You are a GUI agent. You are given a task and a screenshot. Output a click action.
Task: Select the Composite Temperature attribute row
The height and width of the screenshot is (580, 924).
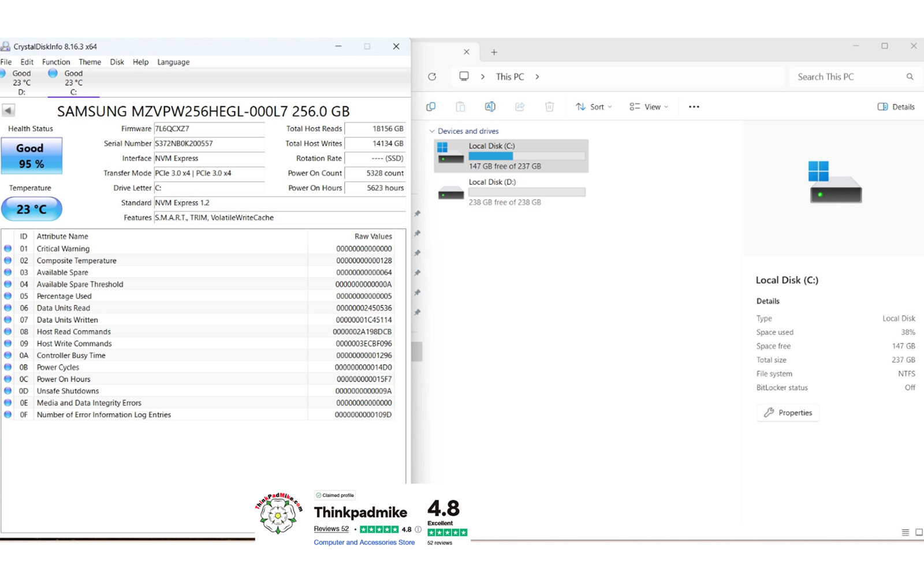click(x=198, y=261)
